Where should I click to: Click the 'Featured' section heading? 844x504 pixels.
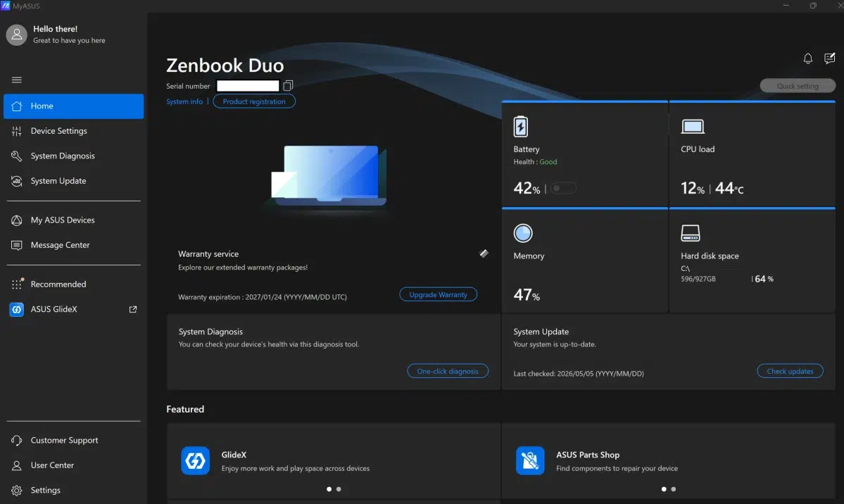coord(185,409)
